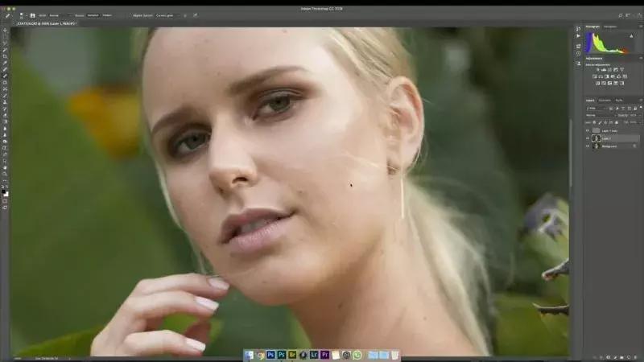
Task: Open the layer blend mode dropdown
Action: 600,115
